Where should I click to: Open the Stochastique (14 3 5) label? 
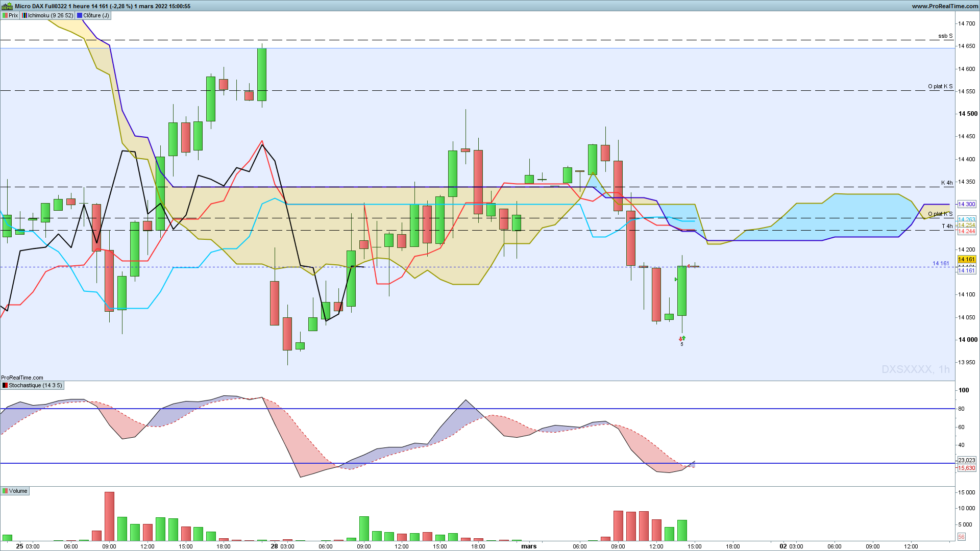(32, 385)
